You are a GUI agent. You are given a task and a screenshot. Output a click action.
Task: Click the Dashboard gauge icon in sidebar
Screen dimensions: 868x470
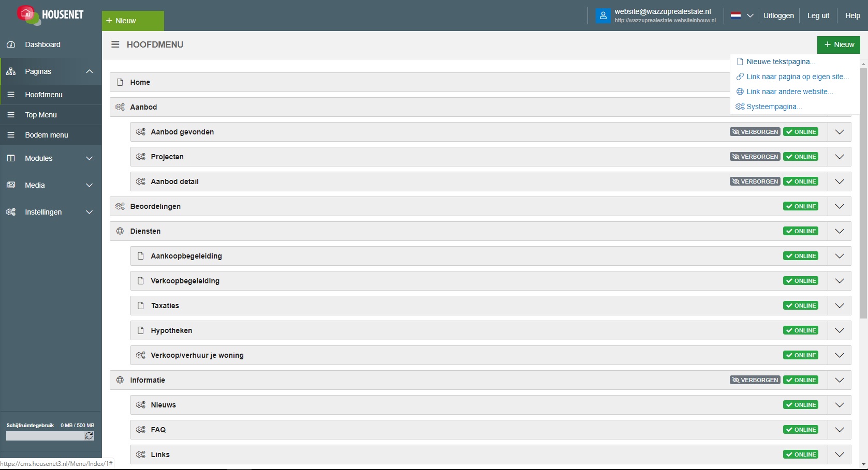click(x=11, y=44)
